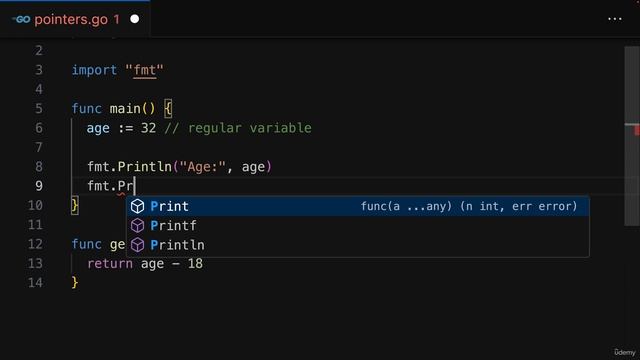Viewport: 640px width, 360px height.
Task: Click the Print function signature detail text
Action: (x=469, y=206)
